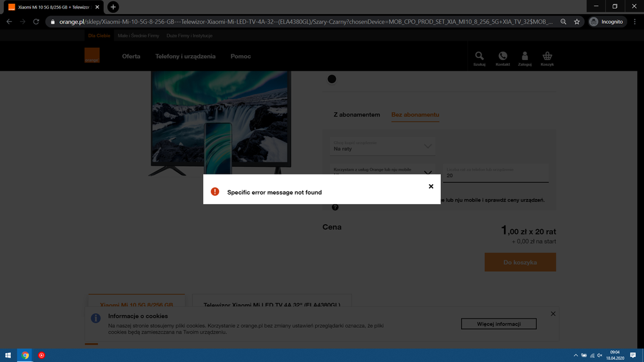The image size is (644, 362).
Task: Select Duże Firmy i Instytucje link
Action: pos(190,35)
